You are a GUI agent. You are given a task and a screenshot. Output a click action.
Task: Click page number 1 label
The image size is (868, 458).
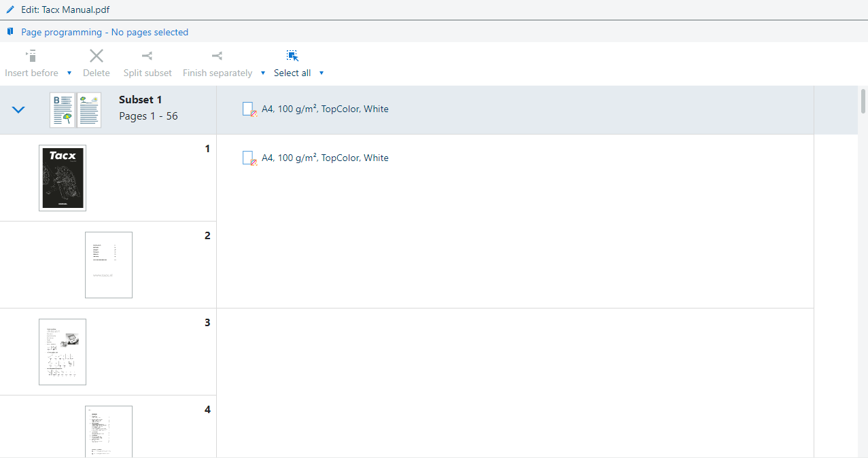207,149
